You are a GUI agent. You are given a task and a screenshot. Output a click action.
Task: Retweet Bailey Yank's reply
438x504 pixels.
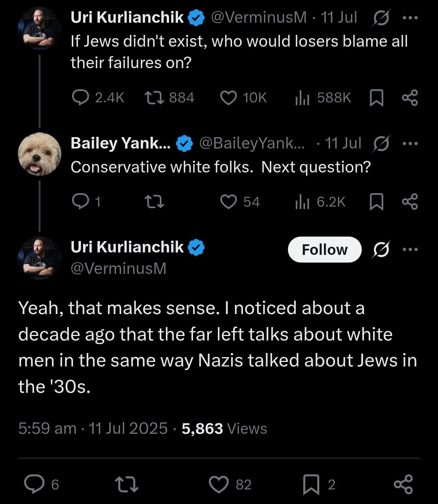click(155, 202)
